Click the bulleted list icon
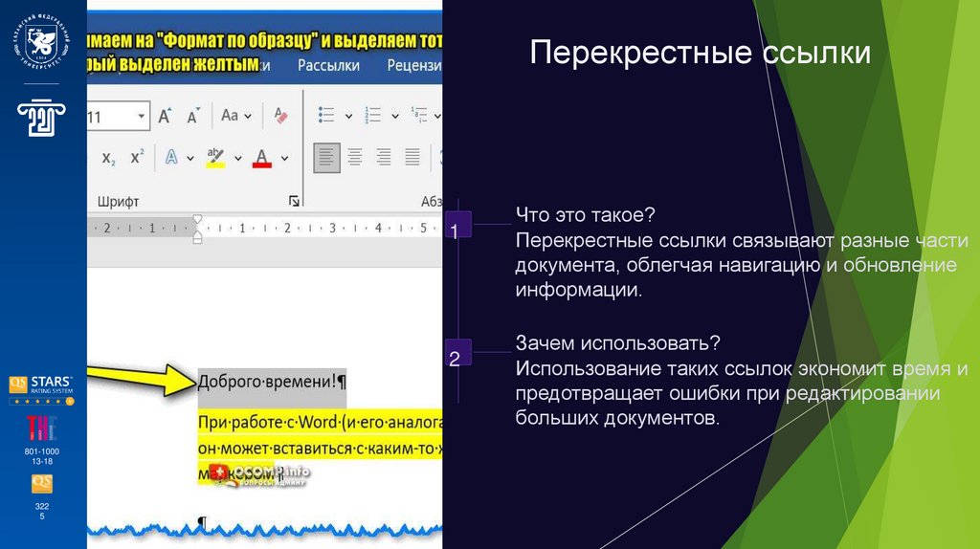Image resolution: width=980 pixels, height=549 pixels. pyautogui.click(x=326, y=115)
